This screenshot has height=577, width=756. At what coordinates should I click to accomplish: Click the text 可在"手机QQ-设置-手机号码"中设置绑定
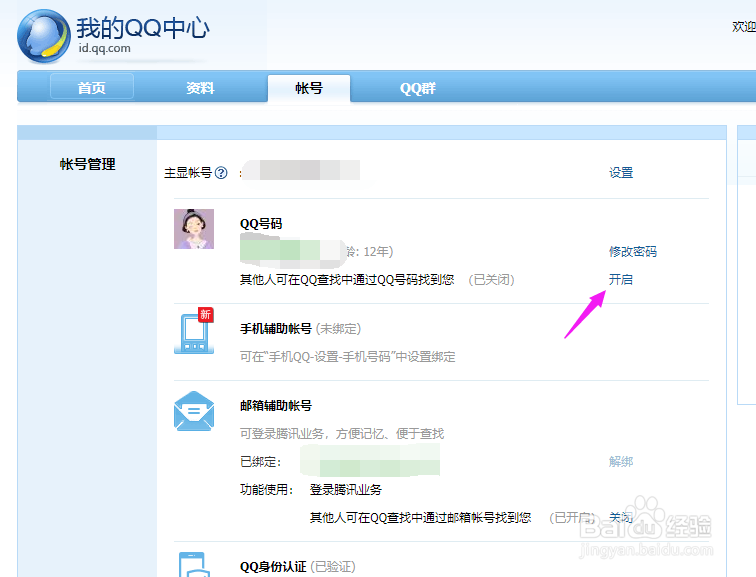click(348, 357)
